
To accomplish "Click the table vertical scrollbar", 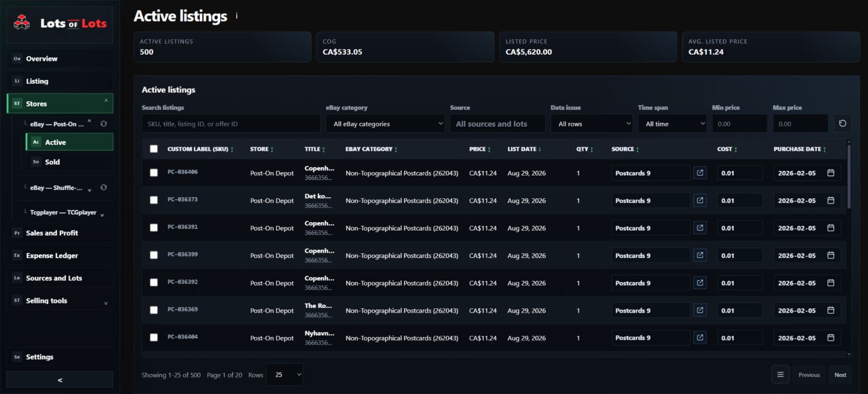I will coord(849,176).
